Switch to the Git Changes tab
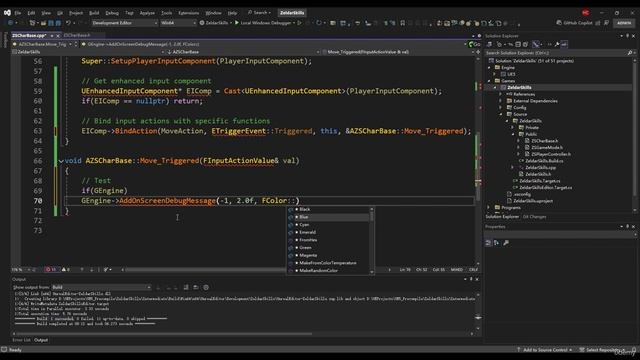The width and height of the screenshot is (640, 360). (534, 217)
